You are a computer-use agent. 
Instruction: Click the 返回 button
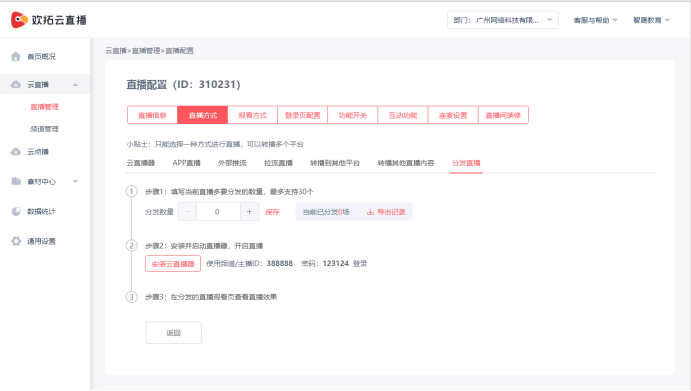point(174,333)
